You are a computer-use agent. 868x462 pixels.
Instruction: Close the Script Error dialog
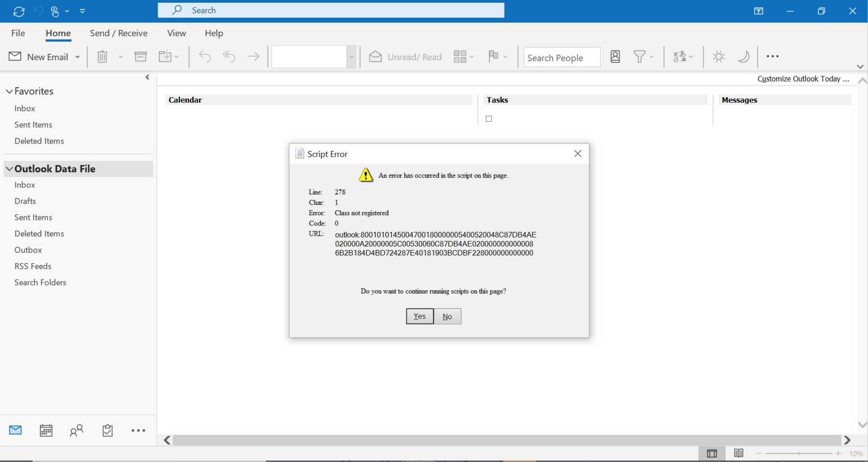pos(578,154)
